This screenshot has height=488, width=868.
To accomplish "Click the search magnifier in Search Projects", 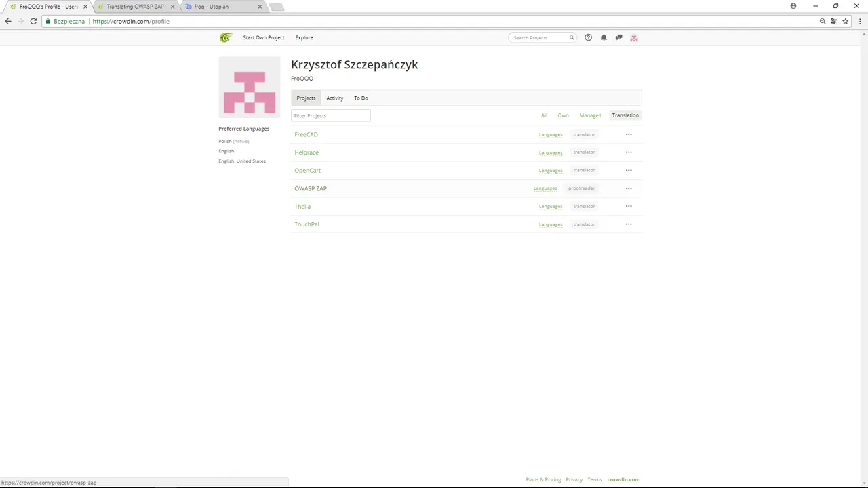I will tap(572, 37).
